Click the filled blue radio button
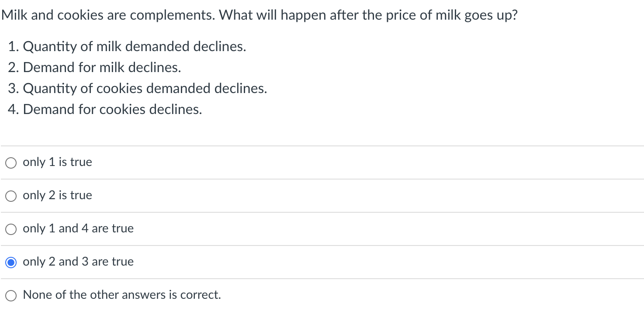Screen dimensions: 644x318 [10, 262]
